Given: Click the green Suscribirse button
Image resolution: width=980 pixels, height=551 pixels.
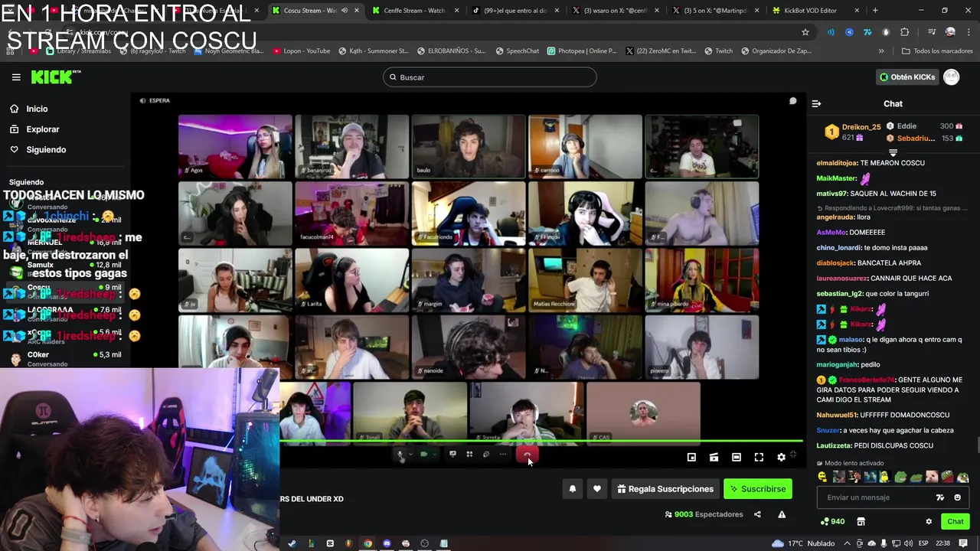Looking at the screenshot, I should click(x=758, y=489).
